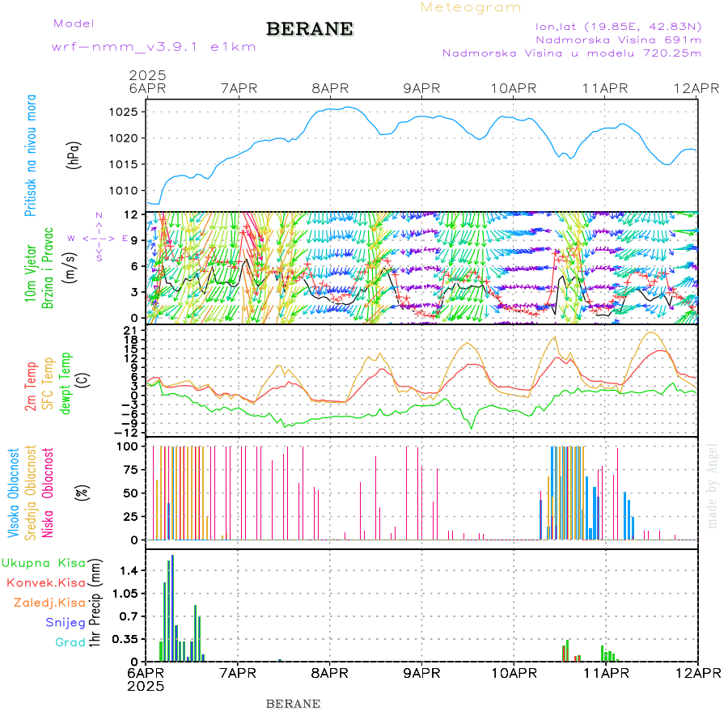Click the Brzina i Pravac axis label
Image resolution: width=728 pixels, height=728 pixels.
pyautogui.click(x=48, y=268)
